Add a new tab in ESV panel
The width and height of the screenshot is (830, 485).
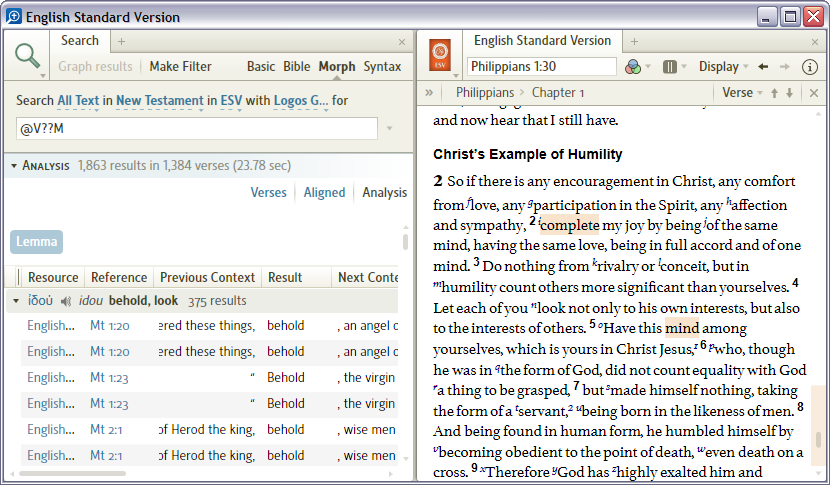click(x=634, y=41)
